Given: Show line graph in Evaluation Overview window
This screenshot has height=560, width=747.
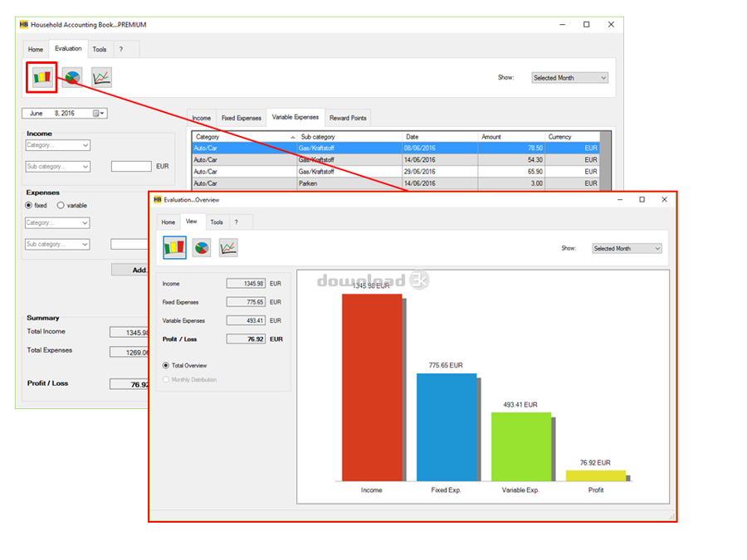Looking at the screenshot, I should pos(228,247).
